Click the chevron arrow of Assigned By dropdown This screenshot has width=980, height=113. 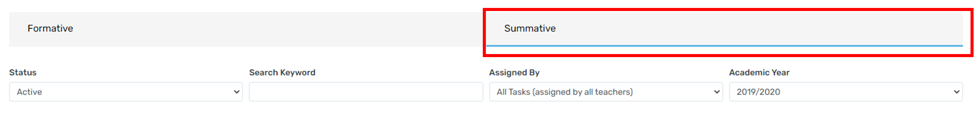pyautogui.click(x=717, y=92)
